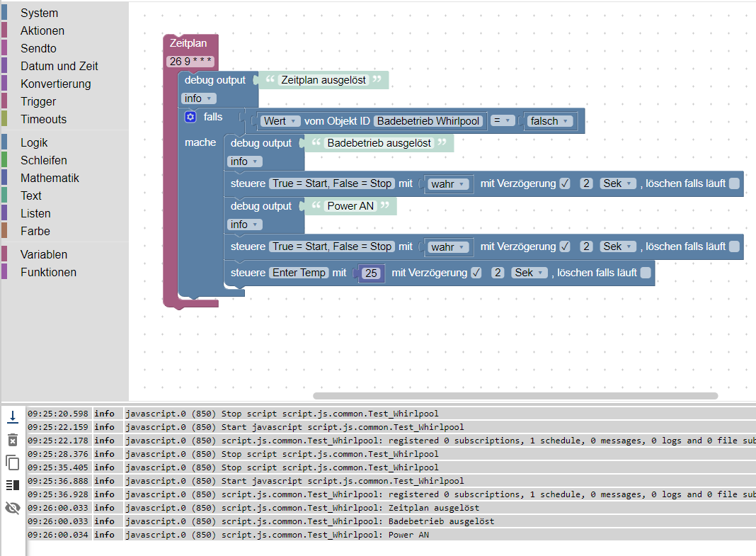The image size is (756, 556).
Task: Open the Wert dropdown in the condition
Action: (x=280, y=121)
